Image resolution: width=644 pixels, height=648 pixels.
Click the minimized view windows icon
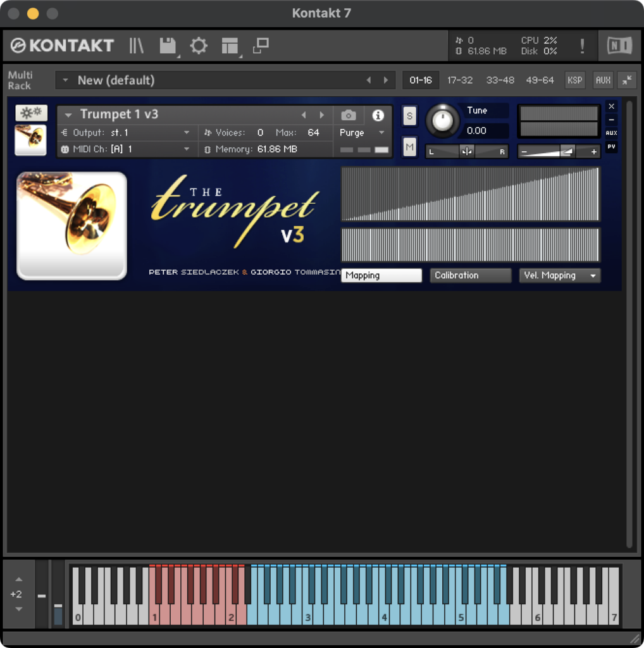click(x=261, y=46)
